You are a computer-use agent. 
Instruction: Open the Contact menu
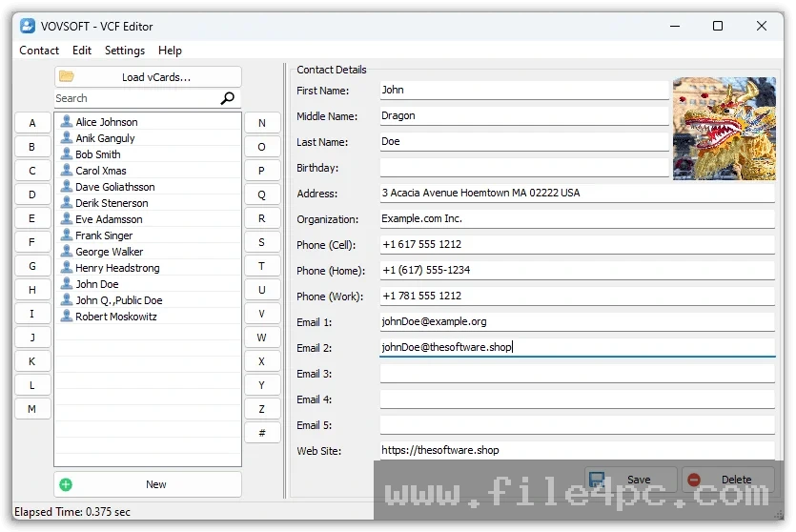click(x=39, y=51)
